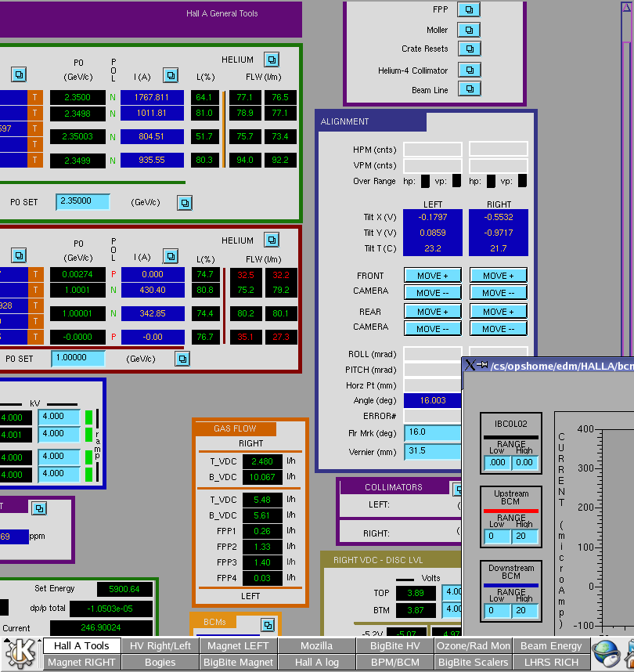Open the FPP related display button

tap(469, 9)
